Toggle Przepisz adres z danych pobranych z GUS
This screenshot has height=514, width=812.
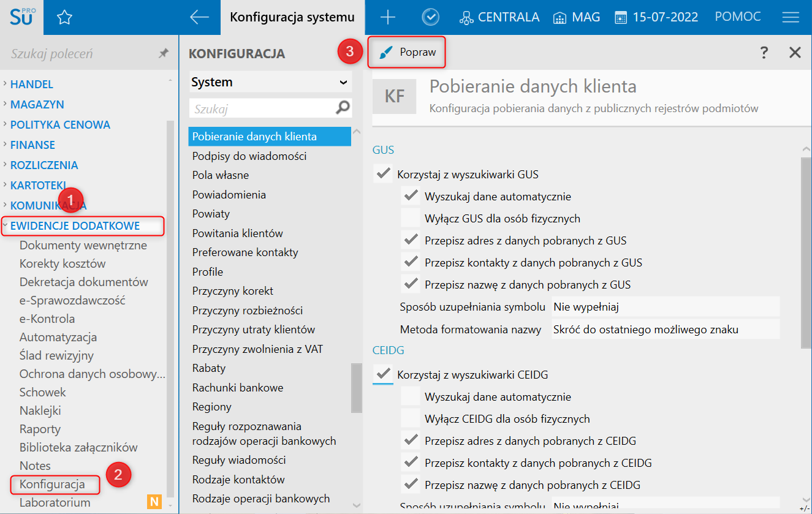[x=410, y=240]
